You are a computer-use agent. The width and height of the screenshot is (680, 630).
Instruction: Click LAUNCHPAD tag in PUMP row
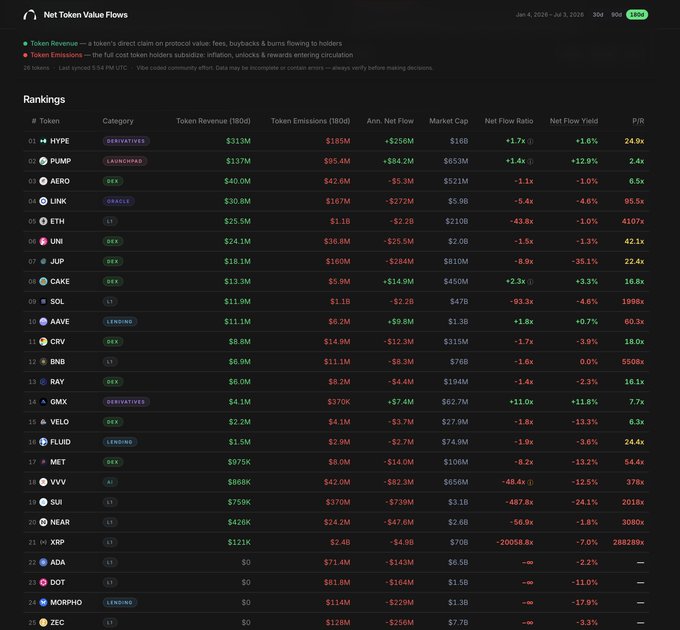pyautogui.click(x=125, y=161)
